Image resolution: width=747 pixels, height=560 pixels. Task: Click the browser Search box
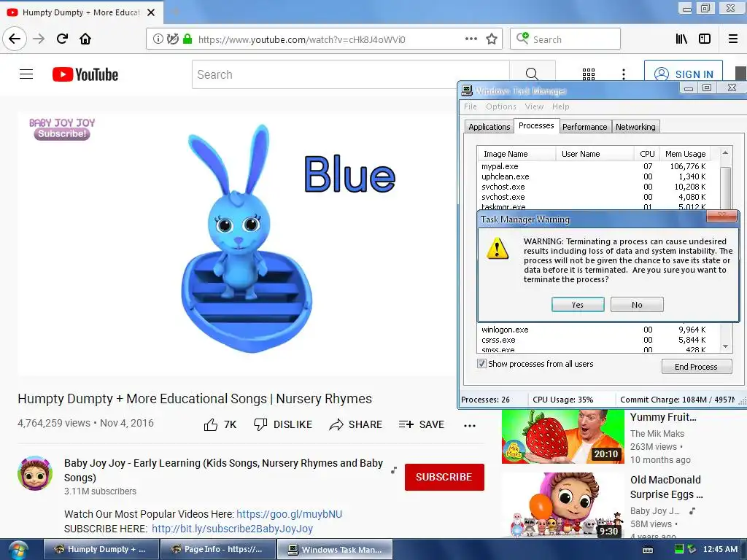point(565,39)
